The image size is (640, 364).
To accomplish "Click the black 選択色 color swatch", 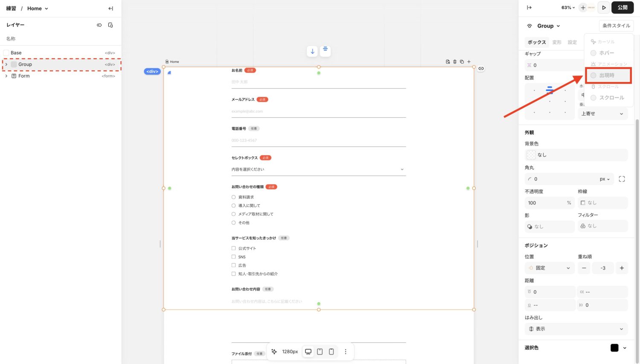I will [614, 348].
